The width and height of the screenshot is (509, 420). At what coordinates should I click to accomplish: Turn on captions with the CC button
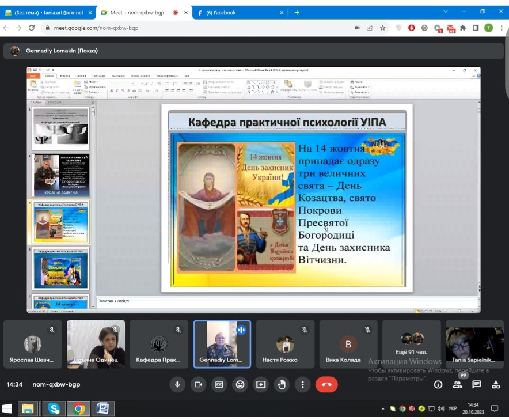tap(219, 385)
